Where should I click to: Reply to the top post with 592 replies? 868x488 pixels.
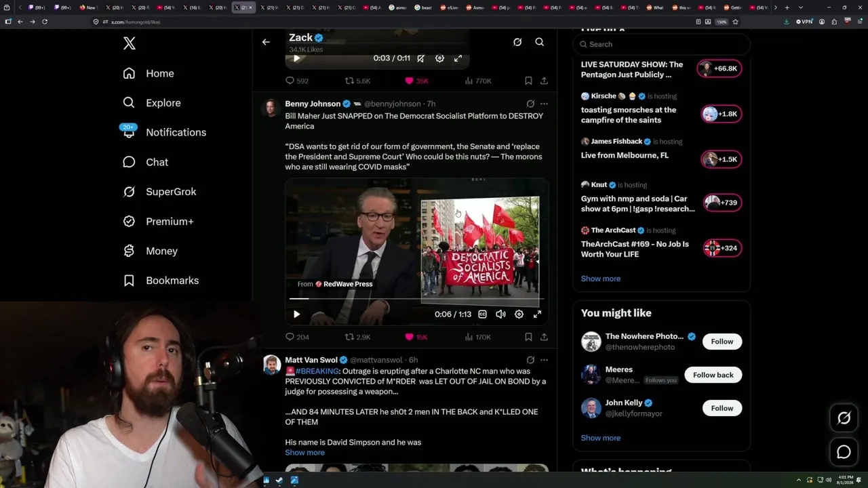point(296,81)
